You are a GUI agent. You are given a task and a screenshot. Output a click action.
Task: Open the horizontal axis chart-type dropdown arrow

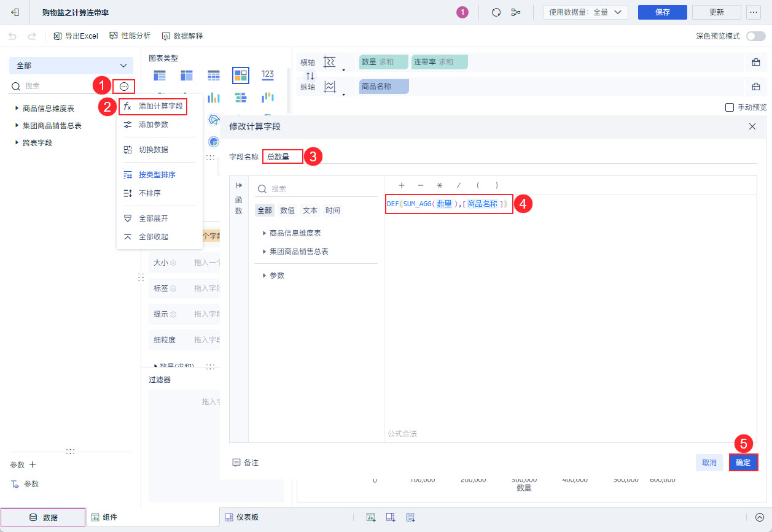(344, 70)
